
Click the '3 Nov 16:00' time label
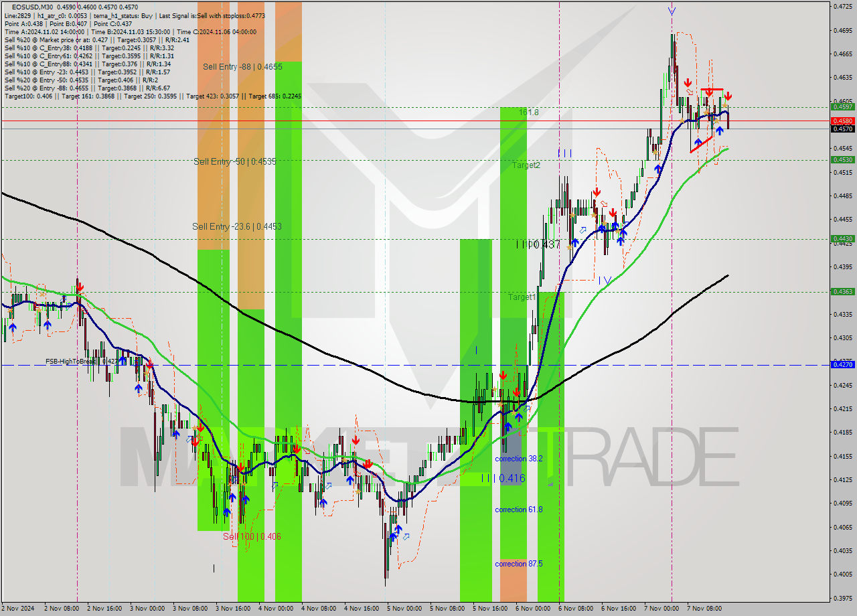point(233,609)
